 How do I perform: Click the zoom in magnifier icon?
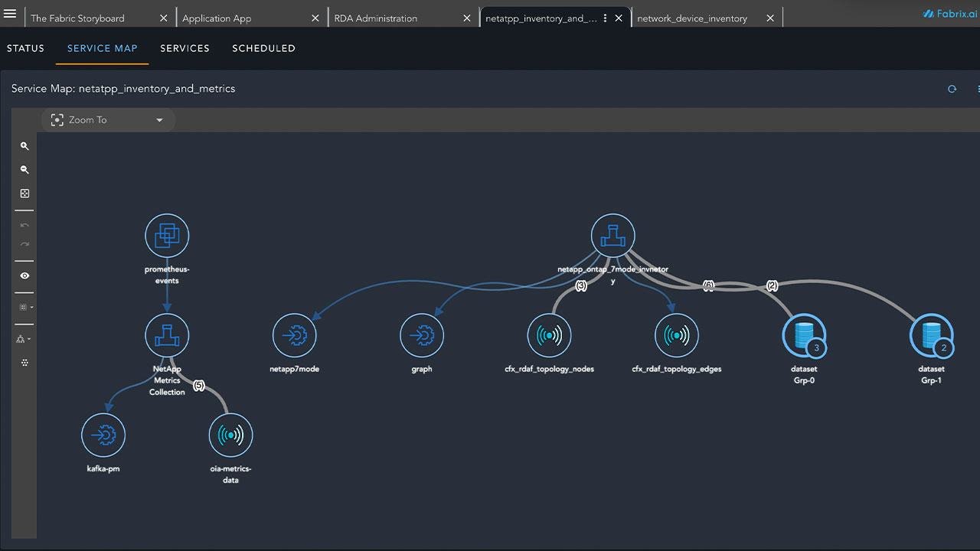point(24,146)
